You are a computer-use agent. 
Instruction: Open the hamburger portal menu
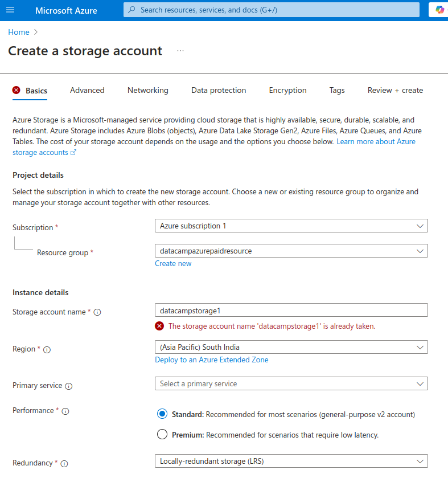click(x=10, y=10)
